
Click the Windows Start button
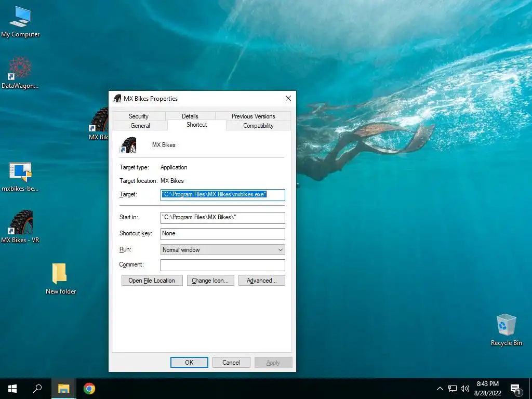pos(12,389)
